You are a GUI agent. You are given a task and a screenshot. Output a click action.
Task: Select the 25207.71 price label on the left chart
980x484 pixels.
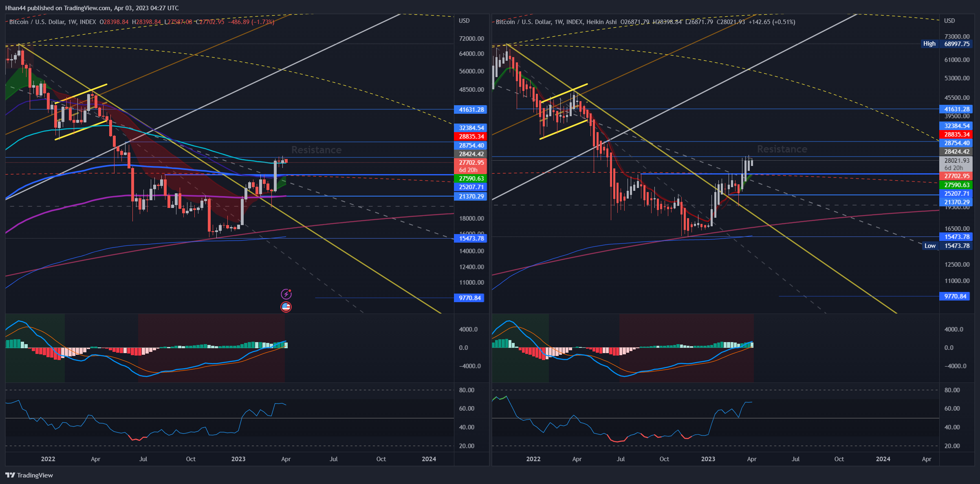coord(471,187)
